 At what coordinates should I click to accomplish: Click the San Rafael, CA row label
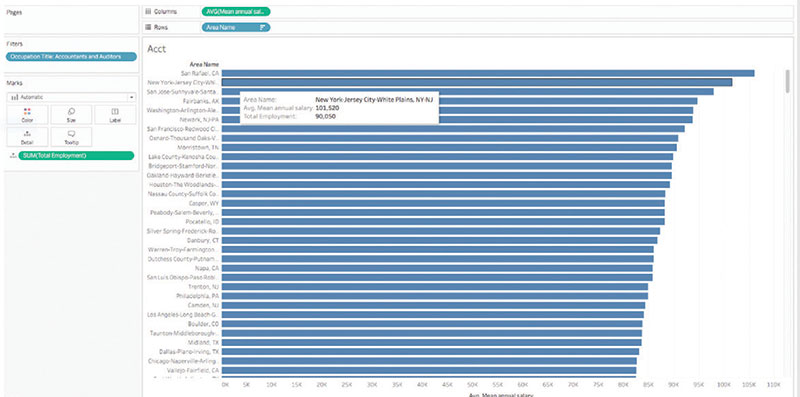click(201, 73)
